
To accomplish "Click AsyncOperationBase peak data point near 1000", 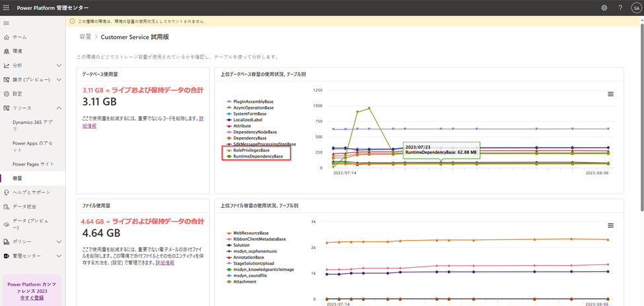I will pyautogui.click(x=369, y=108).
